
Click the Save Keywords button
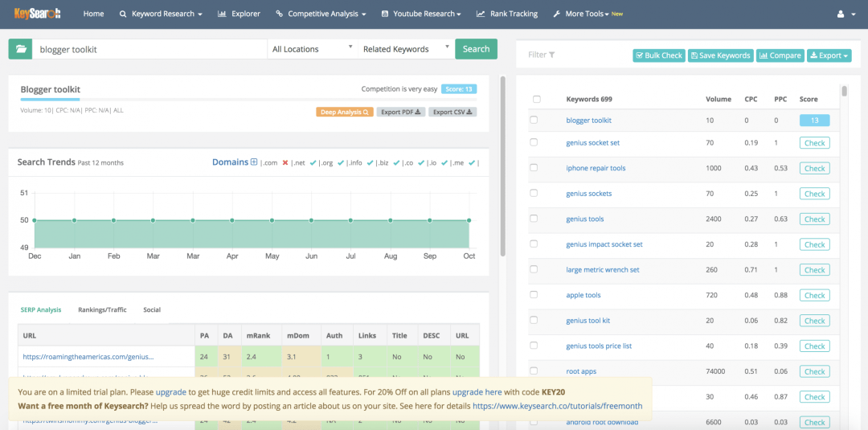click(x=721, y=55)
